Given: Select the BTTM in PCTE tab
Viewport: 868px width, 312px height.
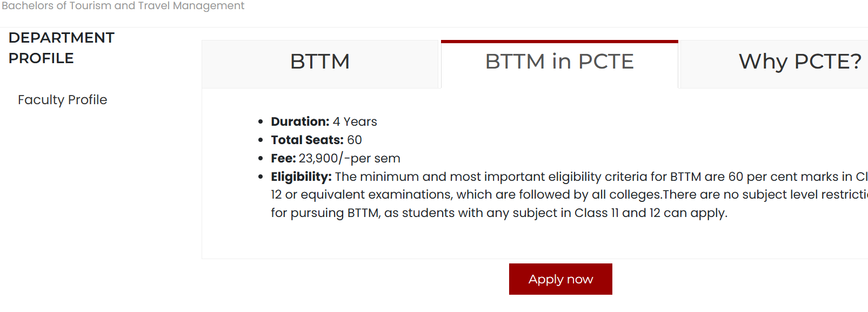Looking at the screenshot, I should [559, 62].
